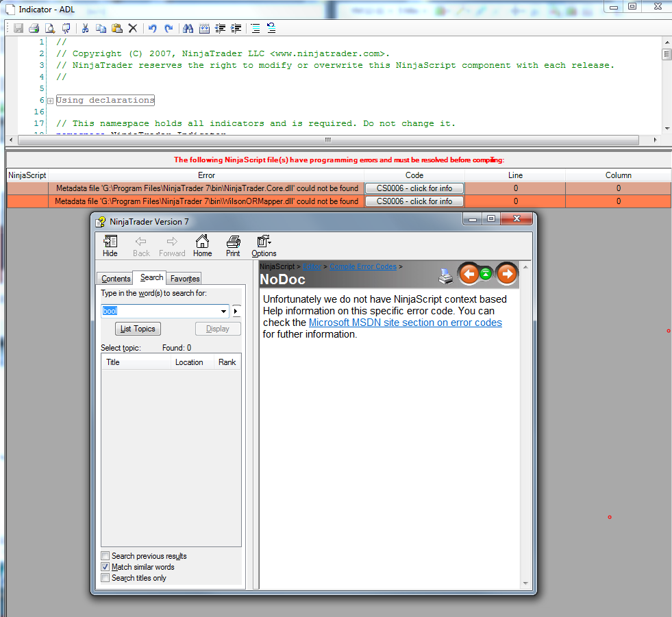
Task: Click the Error column header
Action: coord(206,175)
